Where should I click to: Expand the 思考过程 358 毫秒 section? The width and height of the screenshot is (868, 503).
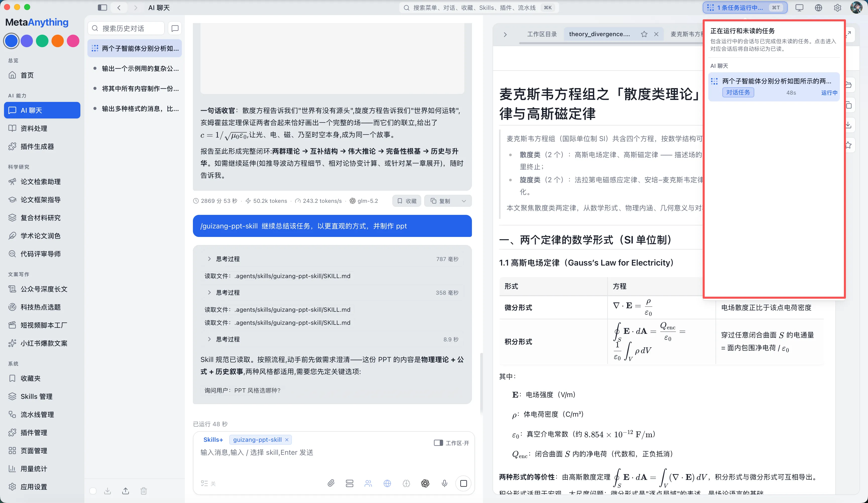(x=332, y=293)
